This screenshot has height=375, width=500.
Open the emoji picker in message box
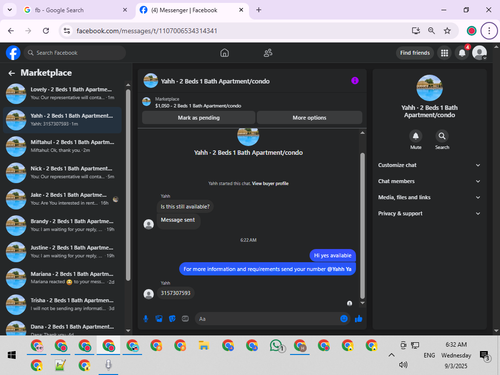[x=344, y=319]
